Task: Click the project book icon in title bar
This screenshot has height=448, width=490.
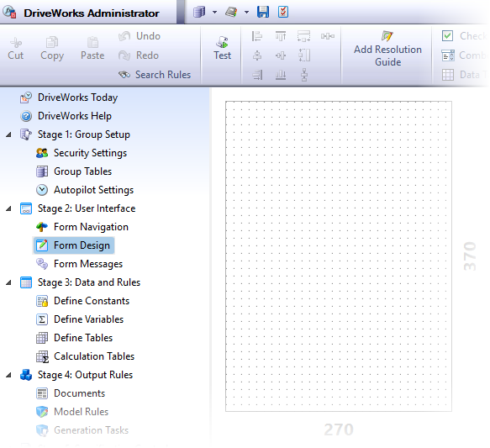Action: [231, 12]
